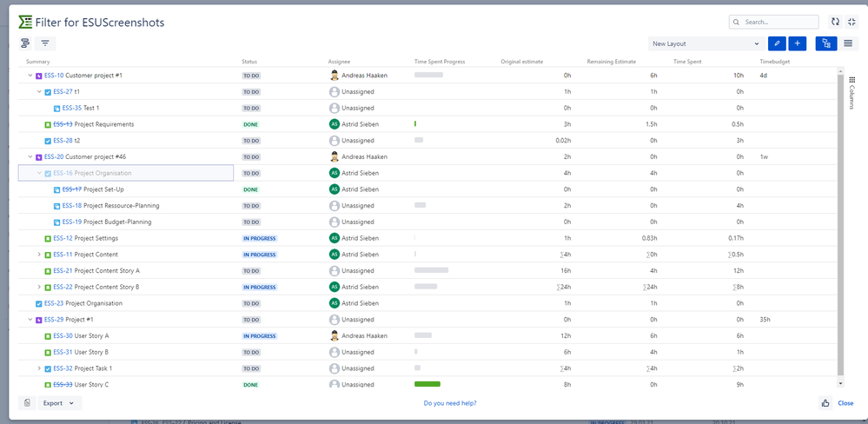This screenshot has height=424, width=868.
Task: Collapse the ESS-27 t1 row
Action: click(39, 91)
